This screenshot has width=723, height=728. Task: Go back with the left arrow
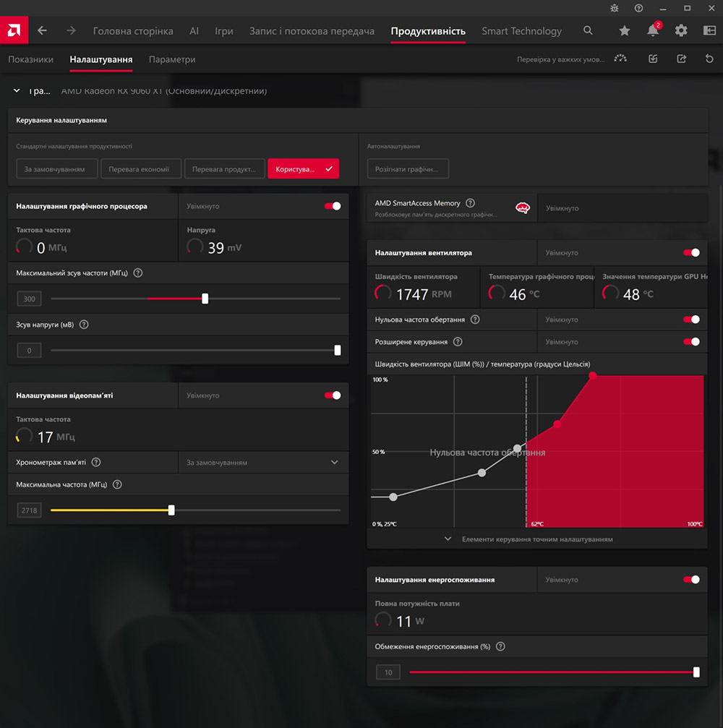pos(42,30)
